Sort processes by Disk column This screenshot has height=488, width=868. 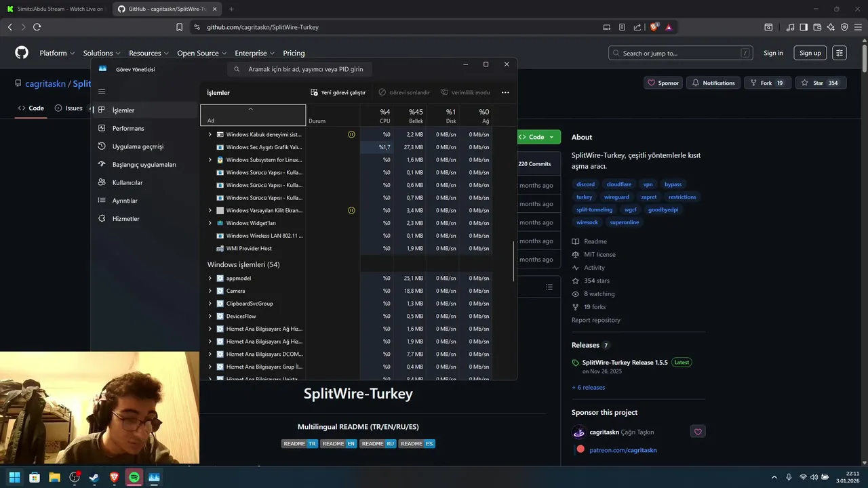pyautogui.click(x=442, y=115)
